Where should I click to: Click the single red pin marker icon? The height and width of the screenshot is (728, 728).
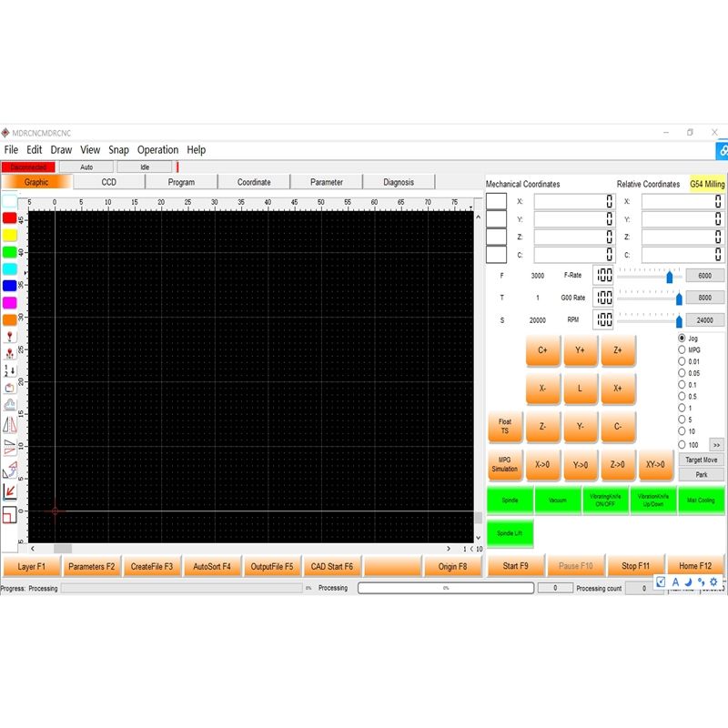tap(9, 337)
